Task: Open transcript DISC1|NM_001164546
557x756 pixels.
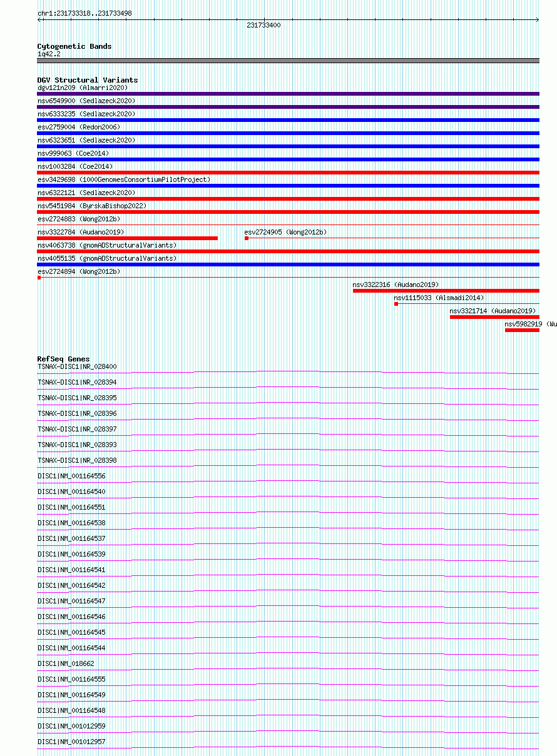Action: [71, 617]
